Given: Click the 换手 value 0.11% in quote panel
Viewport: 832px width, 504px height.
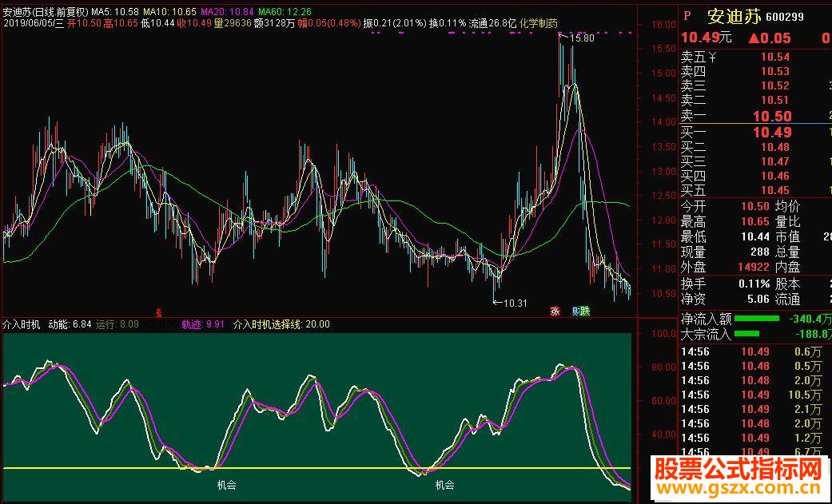Looking at the screenshot, I should point(754,284).
